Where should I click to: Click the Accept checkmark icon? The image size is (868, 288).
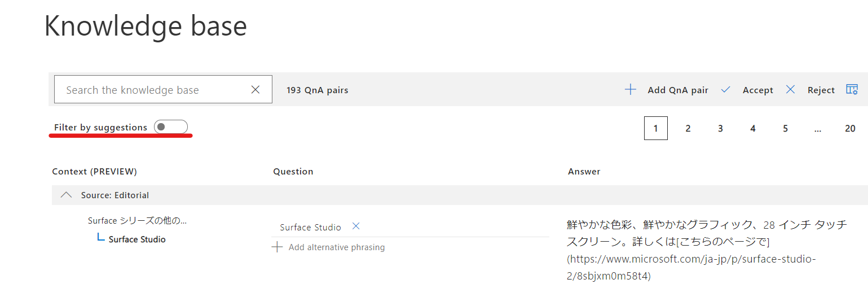tap(726, 90)
